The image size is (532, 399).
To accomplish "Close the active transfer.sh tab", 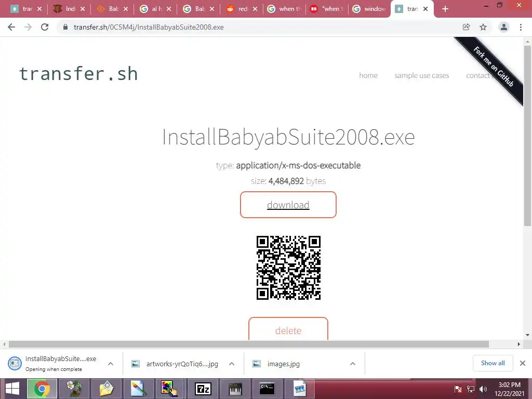I will [425, 9].
